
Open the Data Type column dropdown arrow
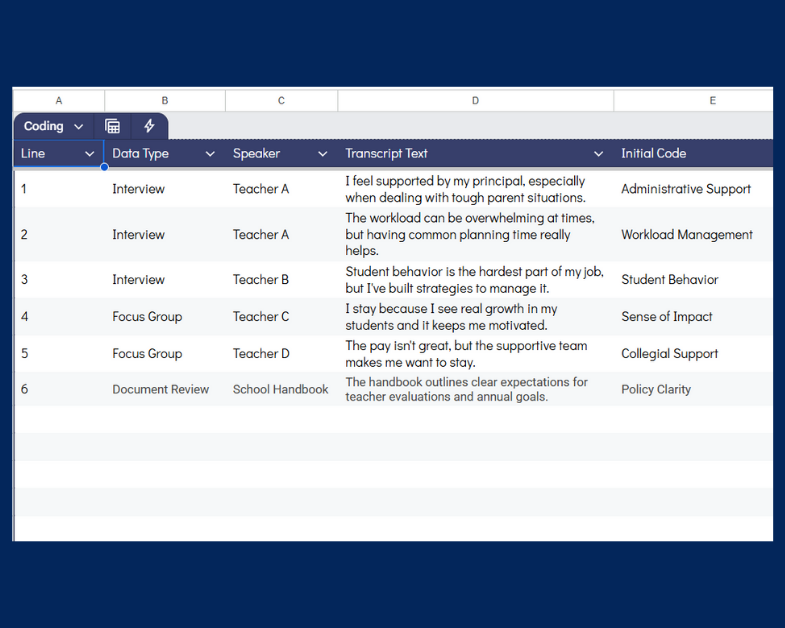210,154
